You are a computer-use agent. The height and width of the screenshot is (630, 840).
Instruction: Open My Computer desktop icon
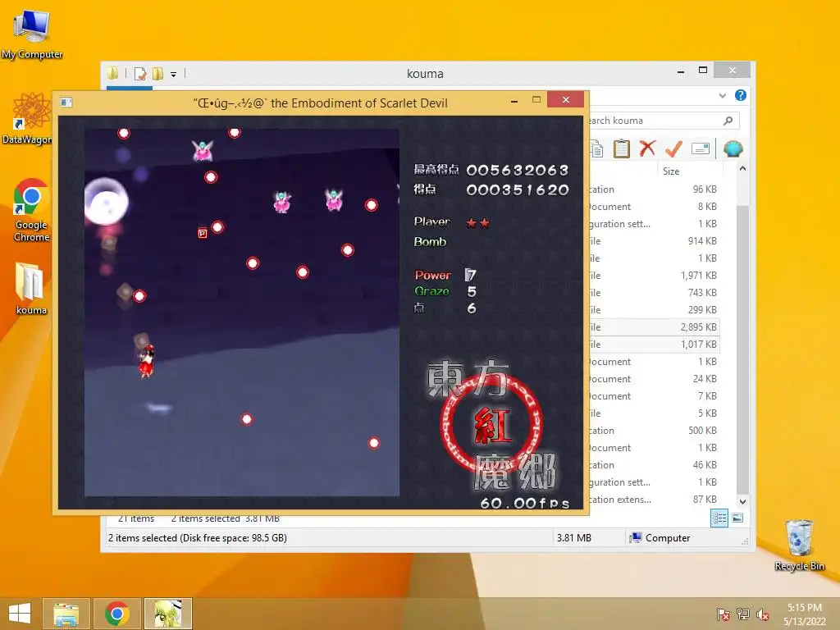tap(32, 34)
